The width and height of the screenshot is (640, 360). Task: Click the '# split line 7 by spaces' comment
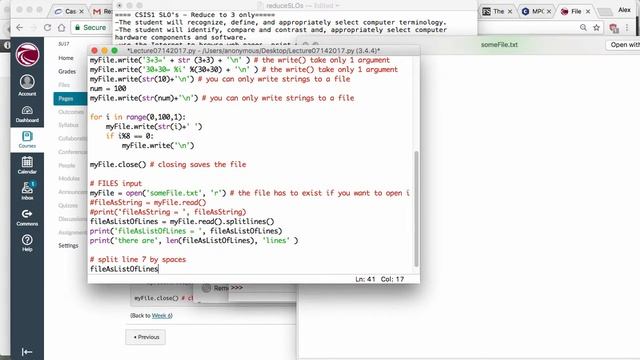pos(138,260)
